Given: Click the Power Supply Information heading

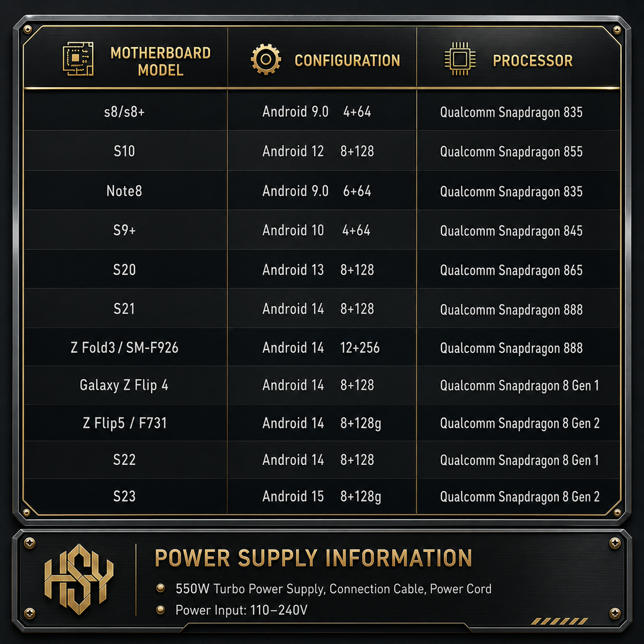Looking at the screenshot, I should click(x=313, y=558).
